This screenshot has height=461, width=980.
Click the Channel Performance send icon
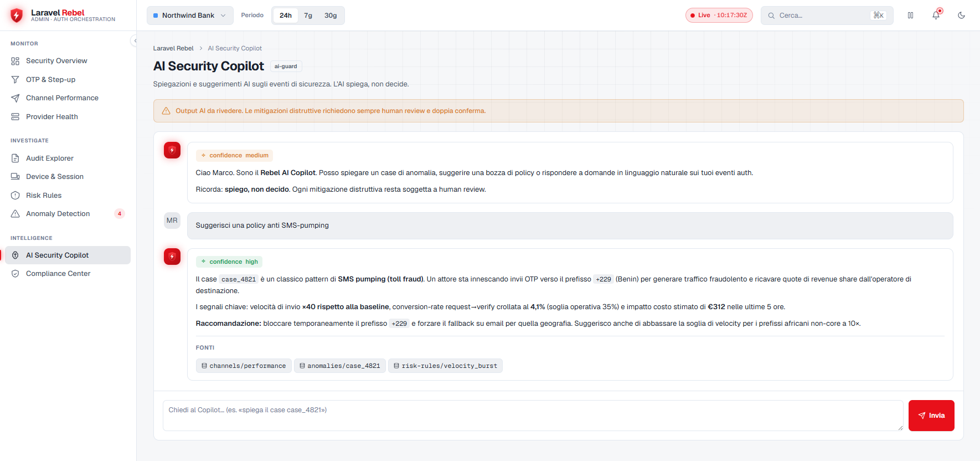[x=16, y=98]
